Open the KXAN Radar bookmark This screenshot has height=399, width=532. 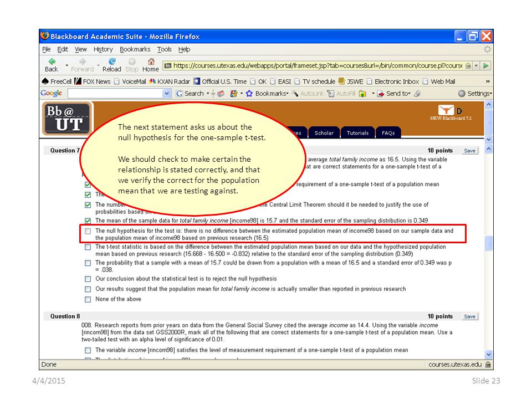pos(170,81)
